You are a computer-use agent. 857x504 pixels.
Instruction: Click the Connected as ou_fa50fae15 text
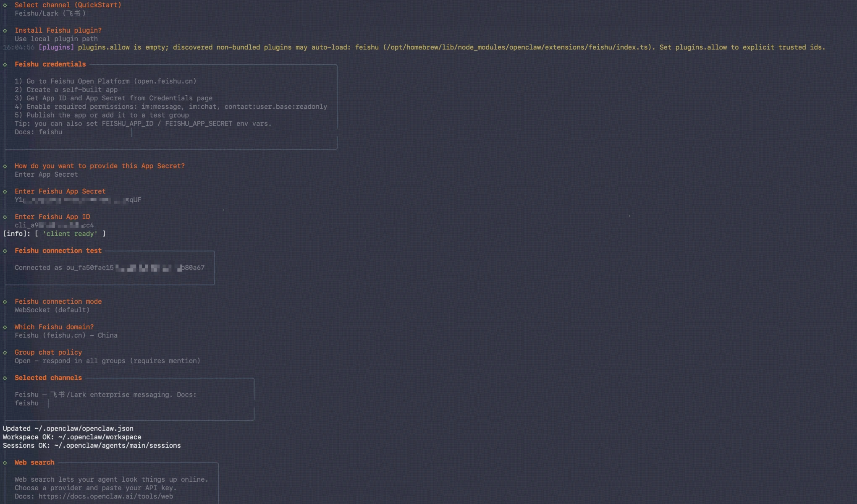point(64,268)
